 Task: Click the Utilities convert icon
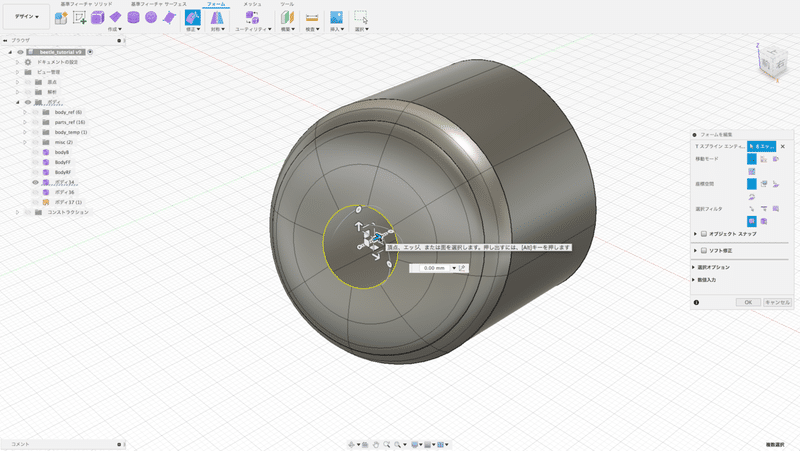pyautogui.click(x=252, y=18)
